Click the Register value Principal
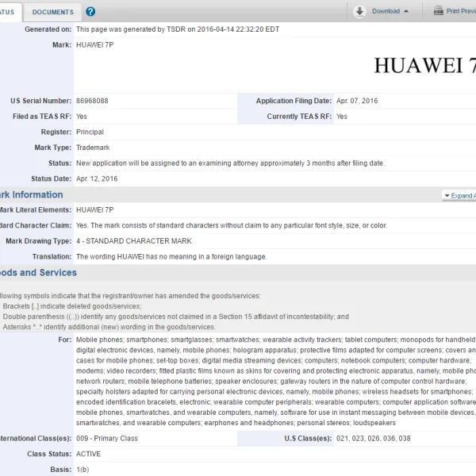 [x=90, y=132]
